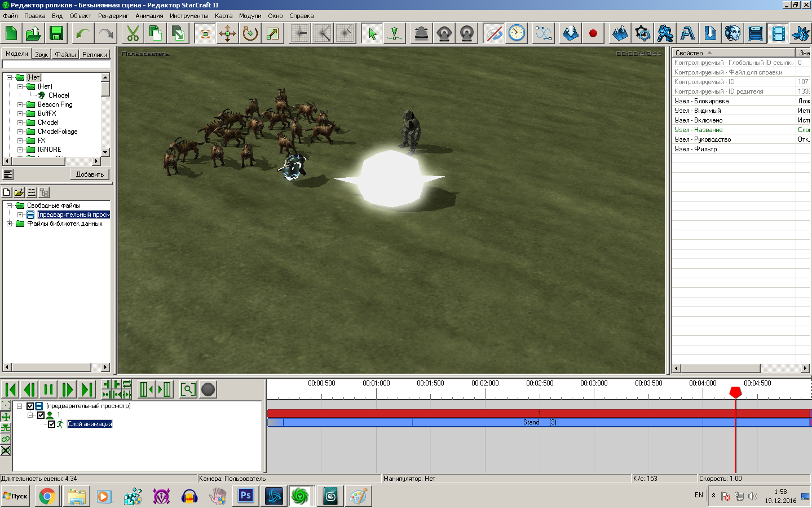Click the Свойство column header
The width and height of the screenshot is (812, 508).
733,52
